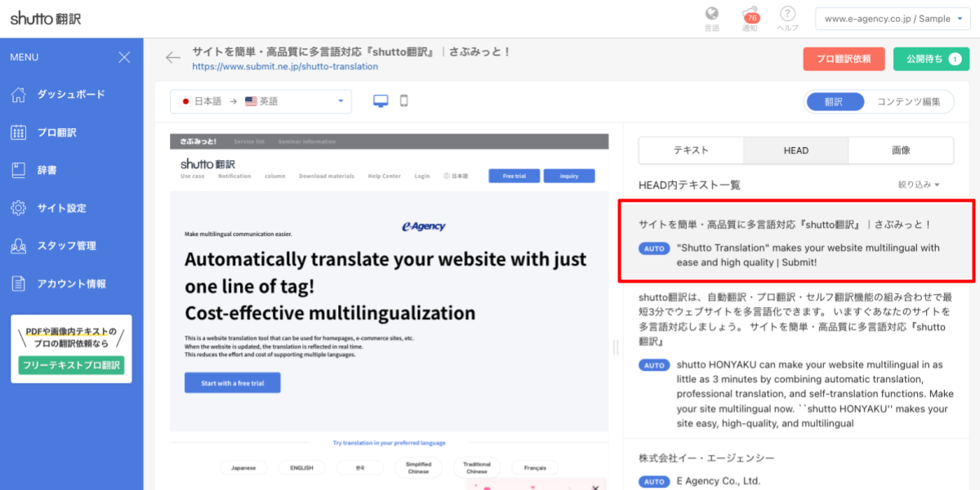Select the E Agency Co., Ltd. translation
Image resolution: width=980 pixels, height=490 pixels.
click(x=718, y=481)
